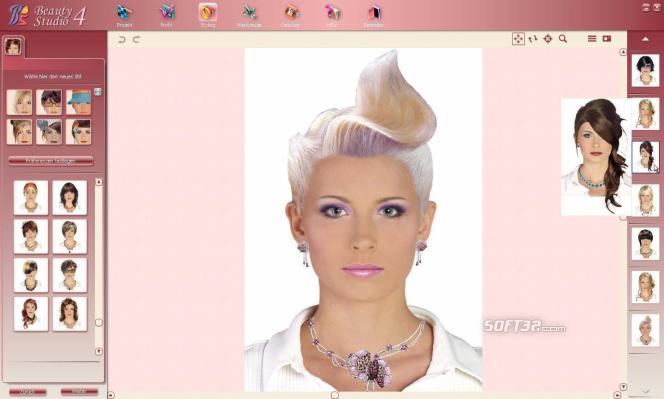Click the wide button below style category grid
Screen dimensions: 664x399
pyautogui.click(x=51, y=161)
